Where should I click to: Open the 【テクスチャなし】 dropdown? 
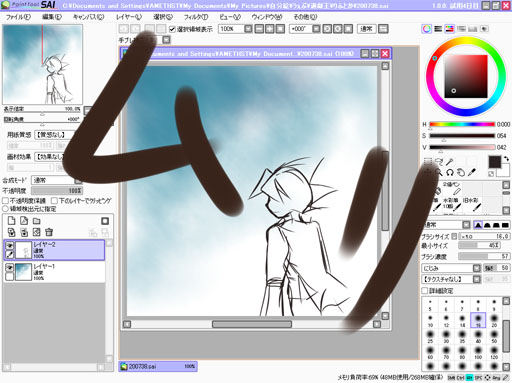[x=451, y=279]
